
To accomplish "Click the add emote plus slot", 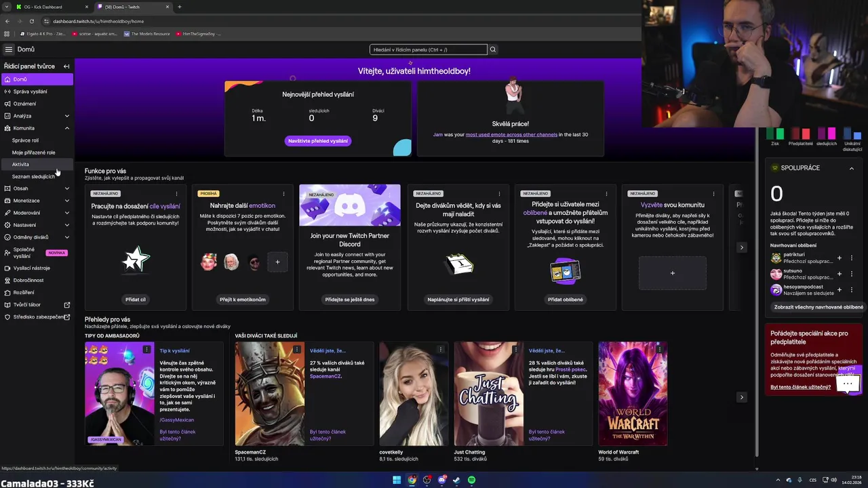I will tap(277, 262).
